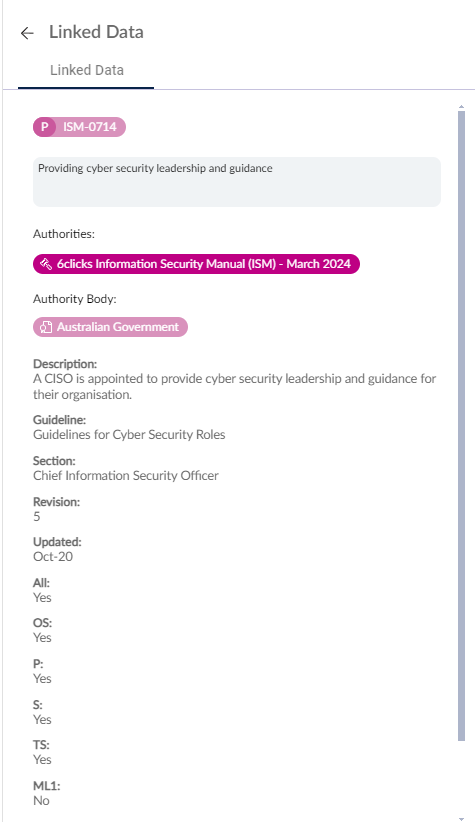Click the vertical scrollbar thumb
Screen dimensions: 475x822
pos(461,426)
